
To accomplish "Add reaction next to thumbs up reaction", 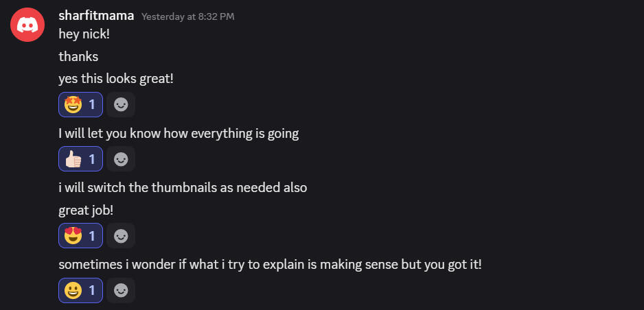I will click(121, 159).
